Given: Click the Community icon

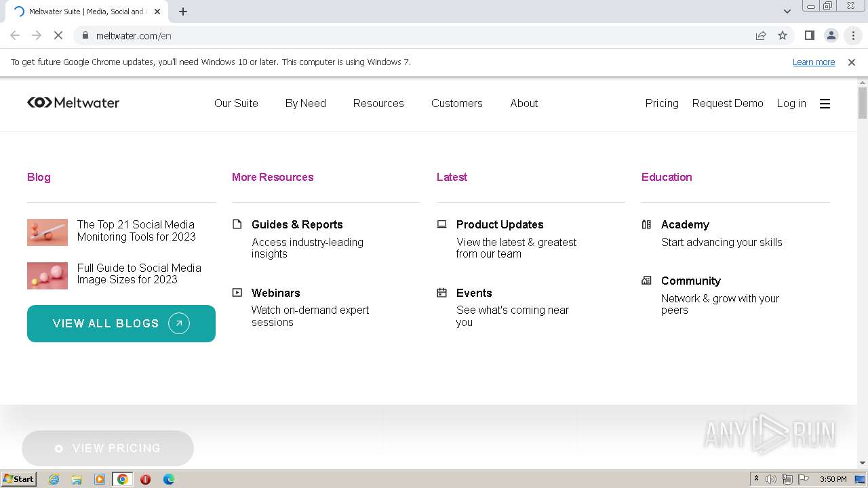Looking at the screenshot, I should (x=646, y=281).
